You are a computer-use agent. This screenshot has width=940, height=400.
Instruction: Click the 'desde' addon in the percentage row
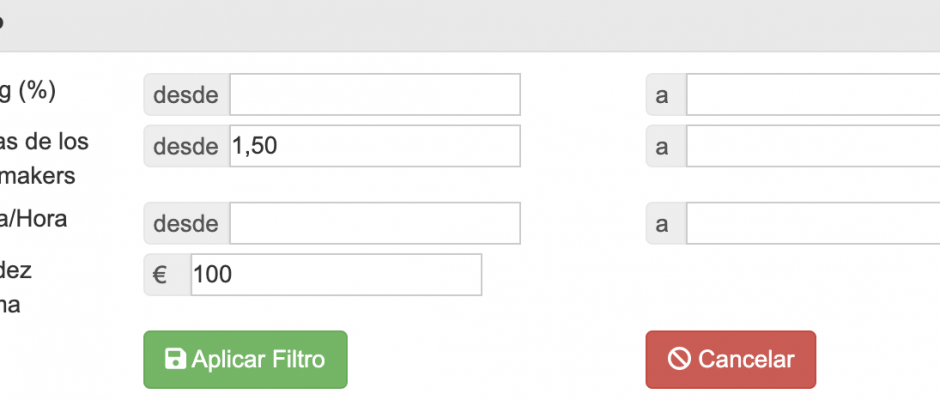pos(186,95)
